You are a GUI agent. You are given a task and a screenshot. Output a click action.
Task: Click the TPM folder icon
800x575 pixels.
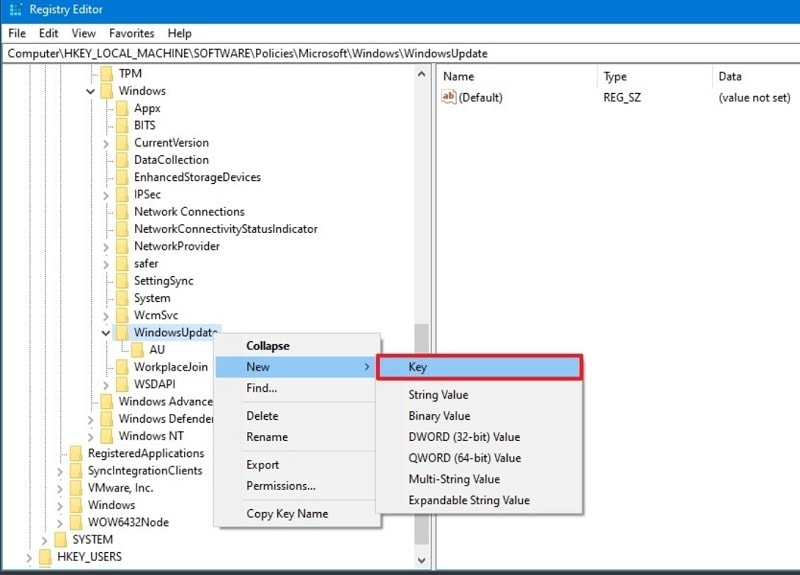107,74
